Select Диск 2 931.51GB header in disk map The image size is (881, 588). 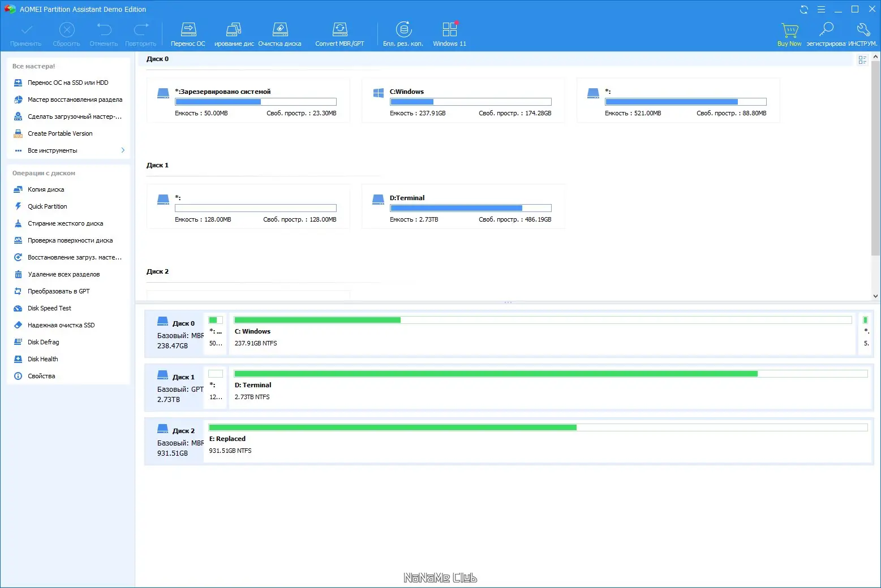[x=175, y=442]
